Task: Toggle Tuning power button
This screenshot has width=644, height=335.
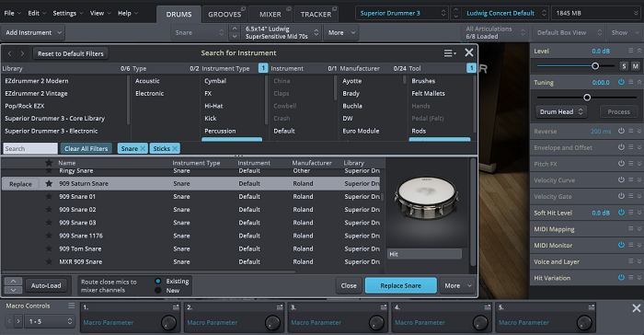Action: click(x=621, y=82)
